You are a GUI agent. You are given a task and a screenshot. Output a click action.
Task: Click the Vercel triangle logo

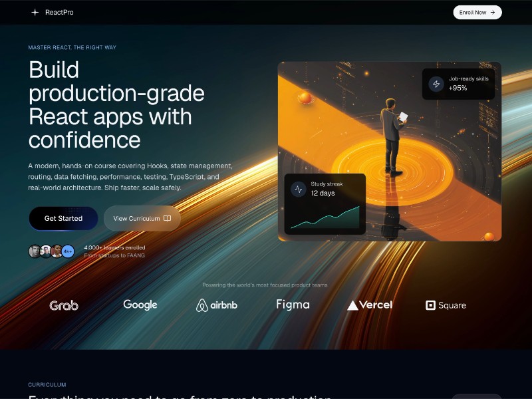coord(352,305)
